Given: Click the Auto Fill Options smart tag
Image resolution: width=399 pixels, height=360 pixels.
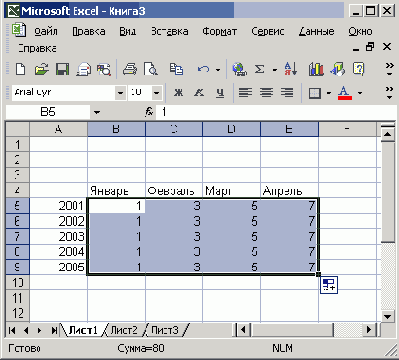Looking at the screenshot, I should tap(329, 285).
